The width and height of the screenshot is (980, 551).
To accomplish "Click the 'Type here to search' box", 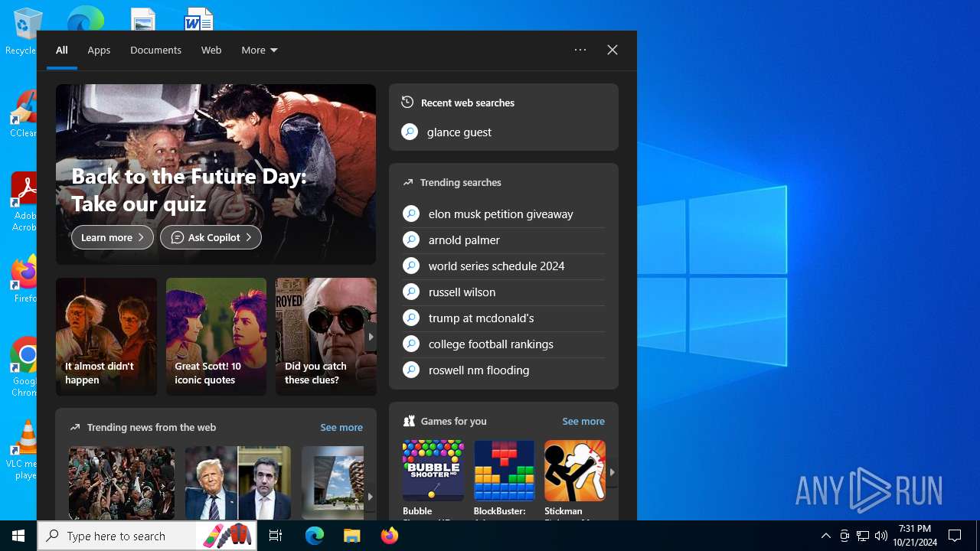I will pyautogui.click(x=147, y=536).
